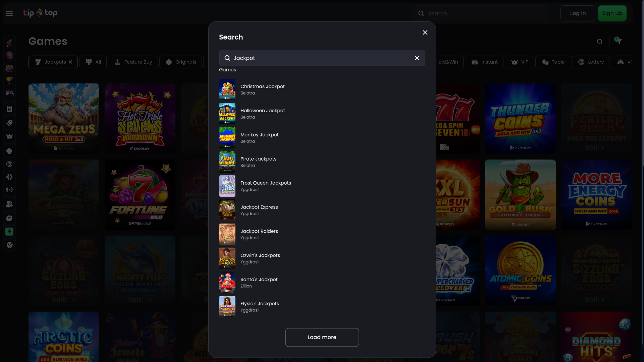The image size is (644, 362).
Task: Open the spade card icon in the sidebar
Action: (9, 151)
